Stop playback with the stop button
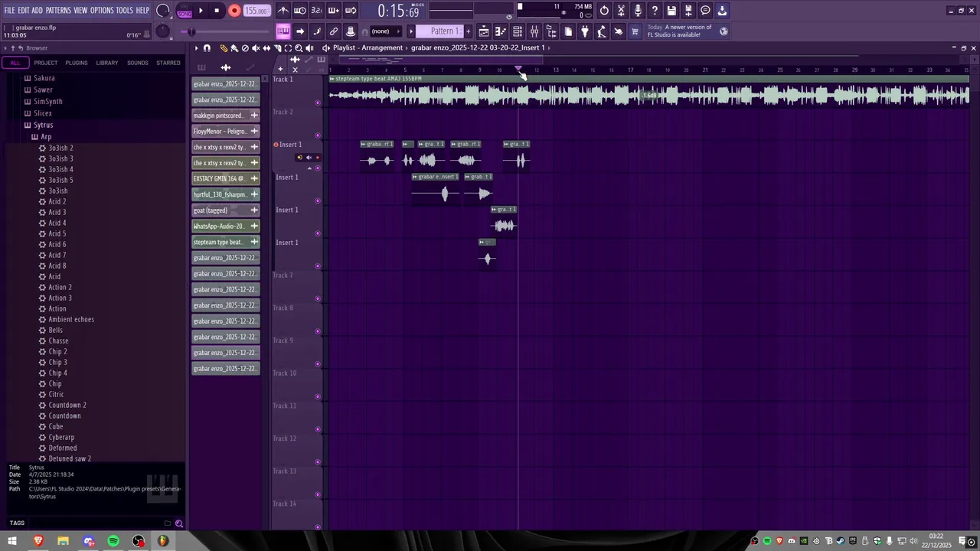Screen dimensions: 980x551 coord(217,11)
